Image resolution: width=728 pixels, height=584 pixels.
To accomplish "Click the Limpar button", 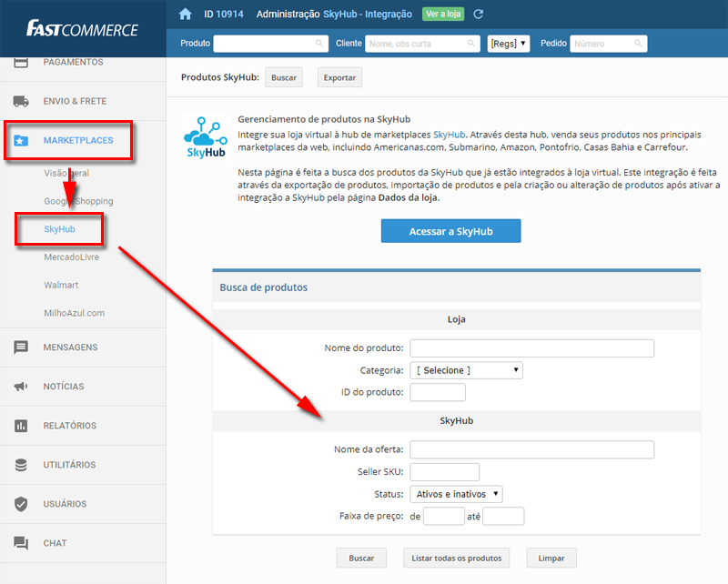I will click(x=551, y=558).
